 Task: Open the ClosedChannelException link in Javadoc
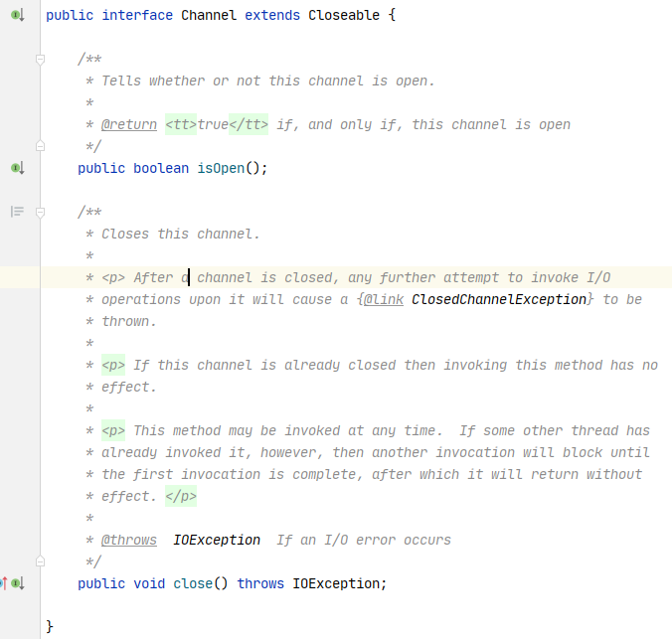(499, 299)
